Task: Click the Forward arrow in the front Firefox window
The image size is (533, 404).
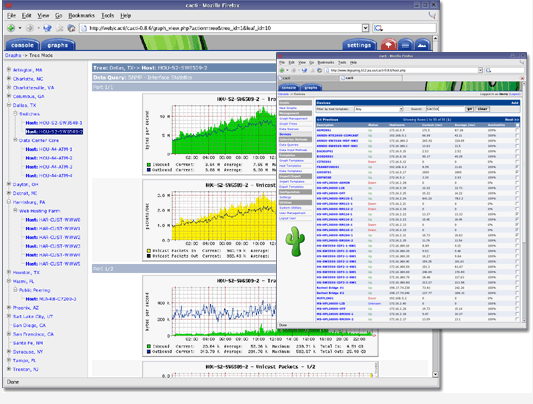Action: pyautogui.click(x=294, y=70)
